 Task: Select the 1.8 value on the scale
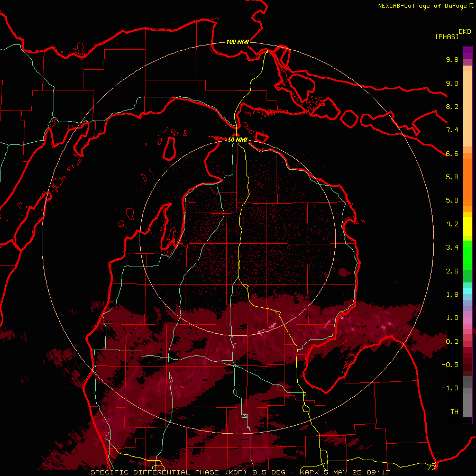(x=452, y=295)
